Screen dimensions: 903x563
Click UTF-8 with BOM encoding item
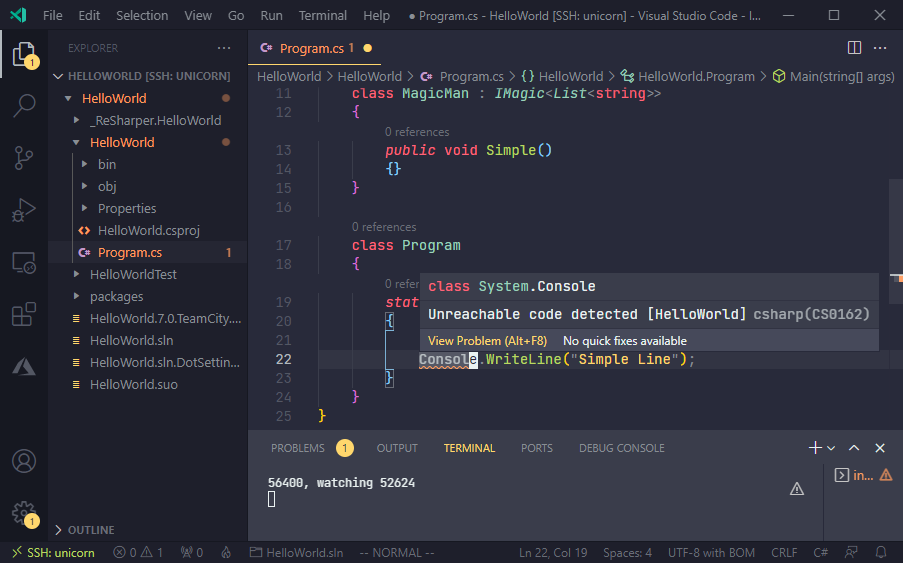[x=711, y=553]
